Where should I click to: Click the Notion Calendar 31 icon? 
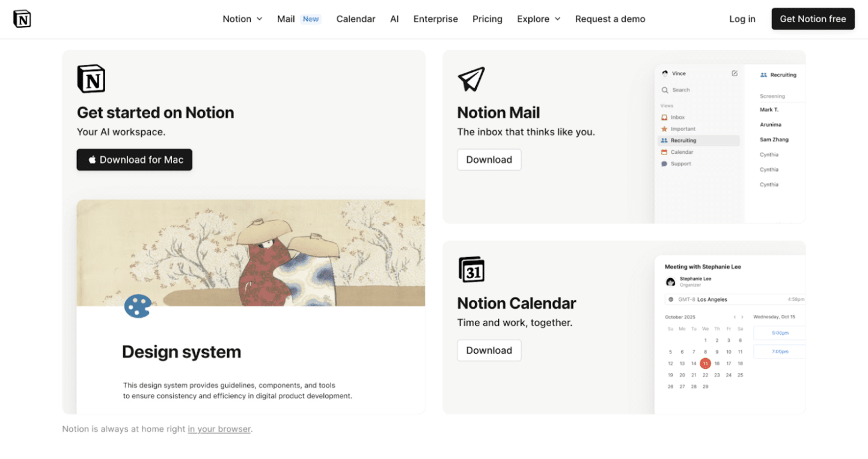472,270
